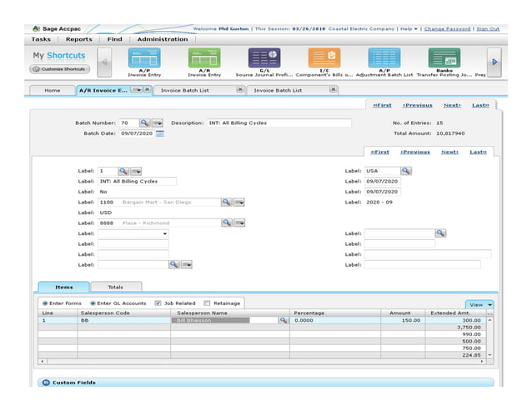The image size is (532, 411).
Task: Click the Batch Number search magnifier
Action: [x=144, y=123]
